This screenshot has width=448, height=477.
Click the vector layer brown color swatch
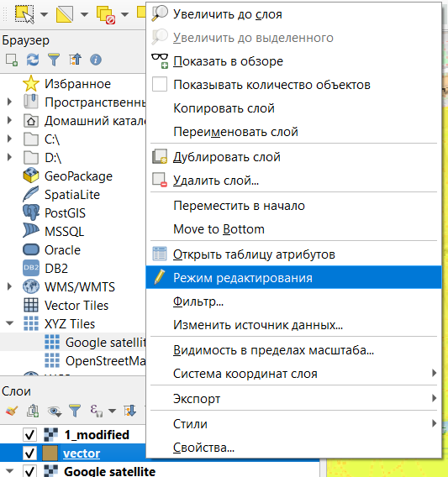(x=50, y=453)
